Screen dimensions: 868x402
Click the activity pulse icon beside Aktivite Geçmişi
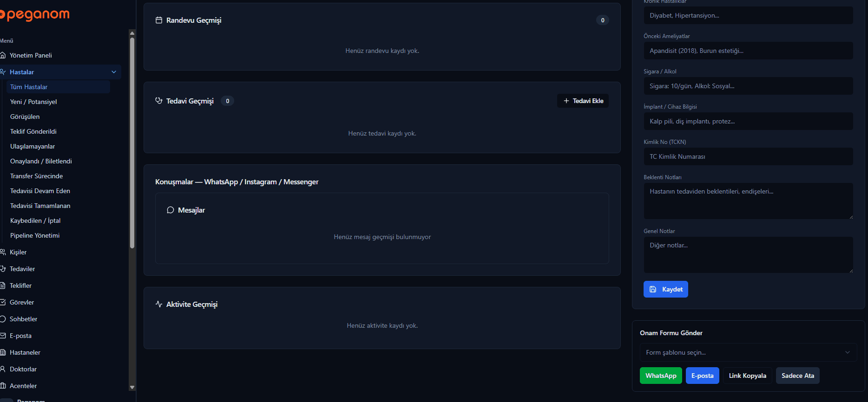pos(159,304)
